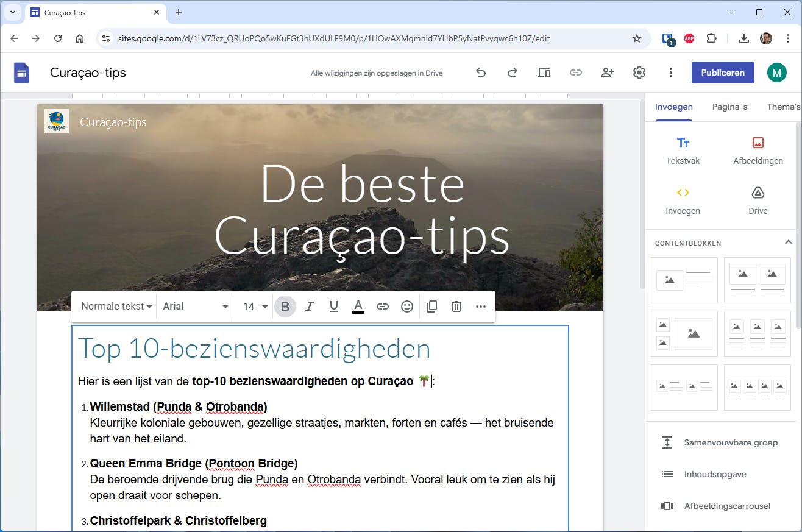
Task: Toggle bold formatting
Action: tap(285, 307)
